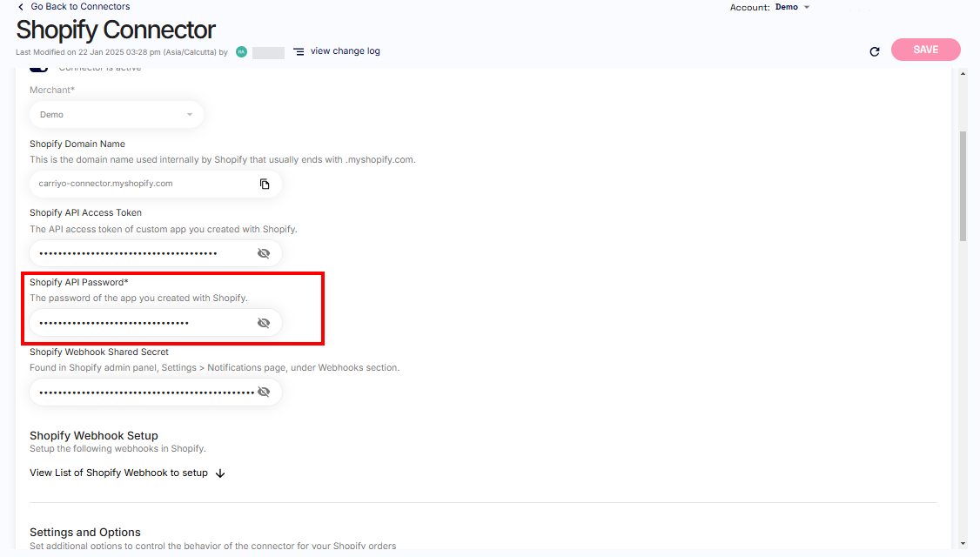Image resolution: width=980 pixels, height=557 pixels.
Task: Click the Shopify Webhook Setup heading
Action: 94,435
